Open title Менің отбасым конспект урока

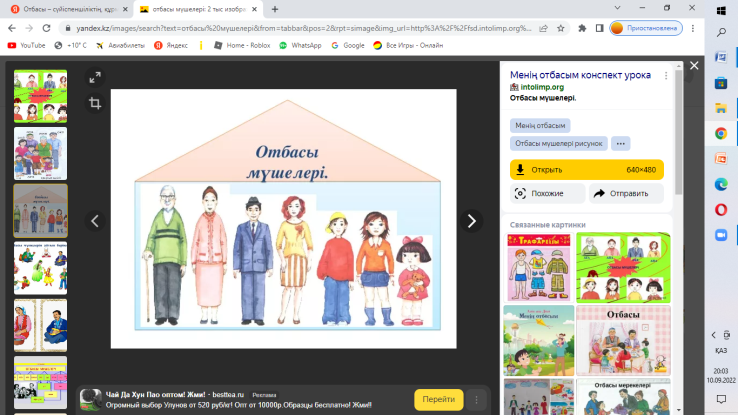[x=580, y=75]
